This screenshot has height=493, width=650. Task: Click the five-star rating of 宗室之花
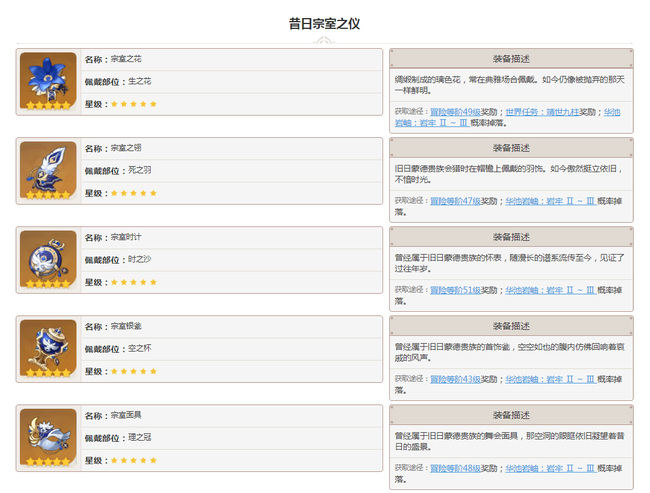133,104
